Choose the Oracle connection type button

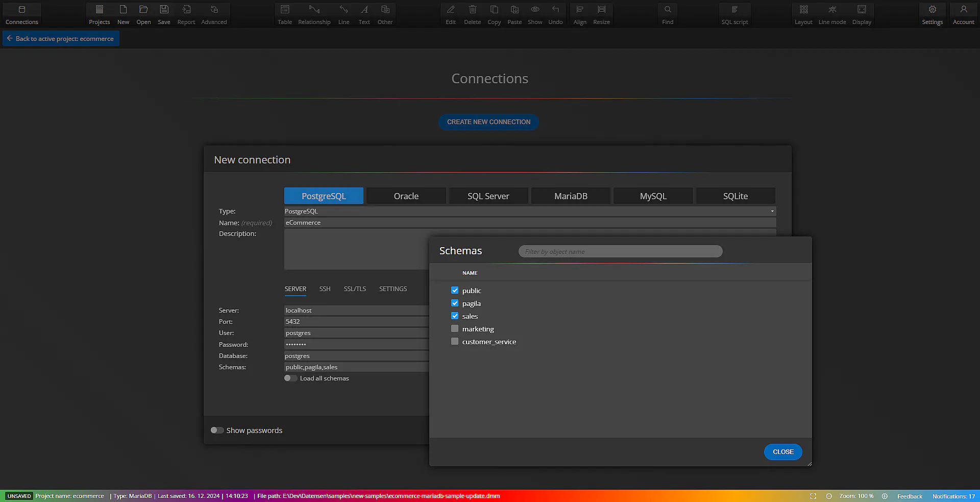406,196
